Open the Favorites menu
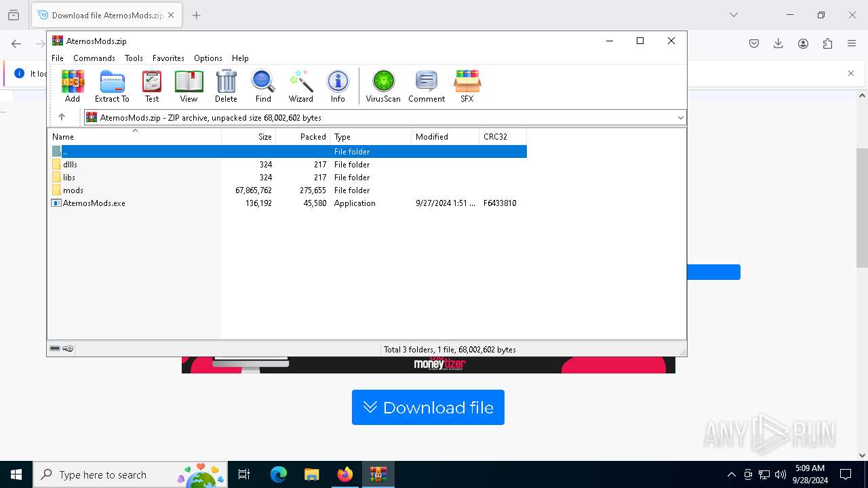The height and width of the screenshot is (488, 868). [x=168, y=58]
